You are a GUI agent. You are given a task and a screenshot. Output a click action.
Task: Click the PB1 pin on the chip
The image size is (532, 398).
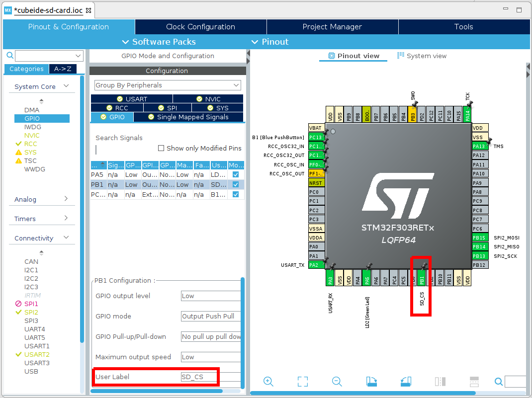(x=422, y=280)
